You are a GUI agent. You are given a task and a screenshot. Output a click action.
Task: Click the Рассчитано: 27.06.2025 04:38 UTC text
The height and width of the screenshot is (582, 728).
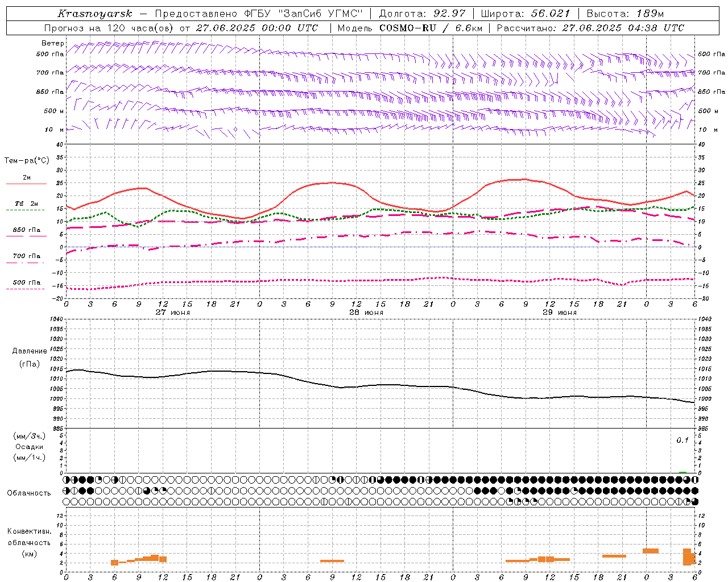[590, 28]
